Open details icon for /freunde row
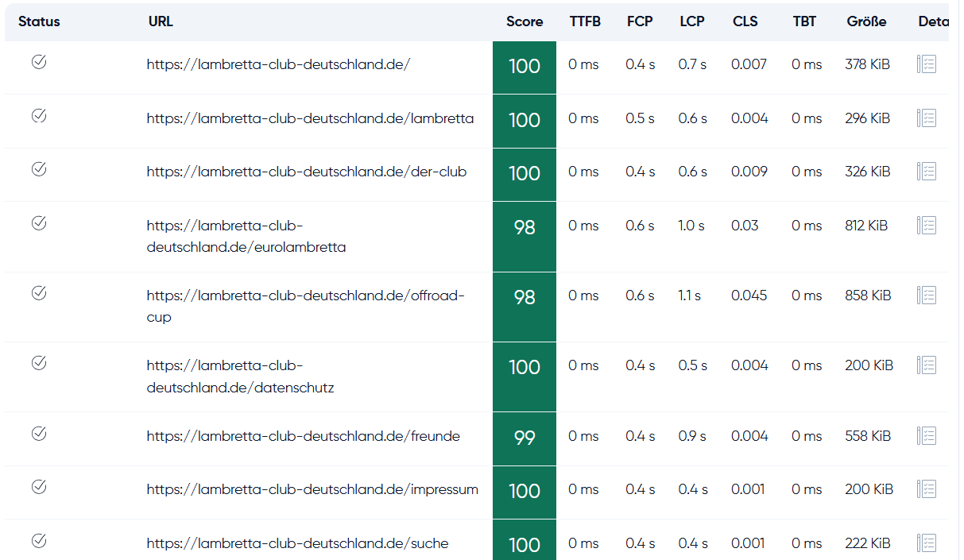The image size is (964, 560). [927, 436]
